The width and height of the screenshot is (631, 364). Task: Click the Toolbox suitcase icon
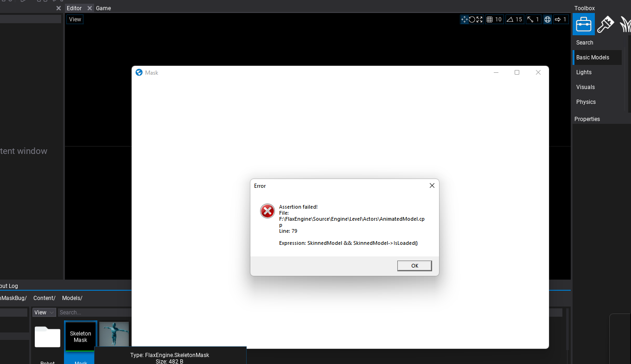tap(583, 24)
